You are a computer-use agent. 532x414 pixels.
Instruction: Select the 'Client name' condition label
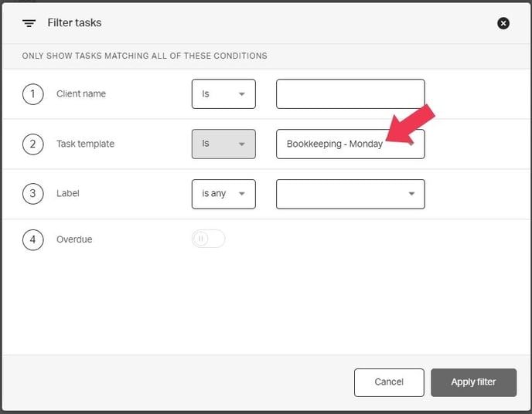click(x=81, y=94)
